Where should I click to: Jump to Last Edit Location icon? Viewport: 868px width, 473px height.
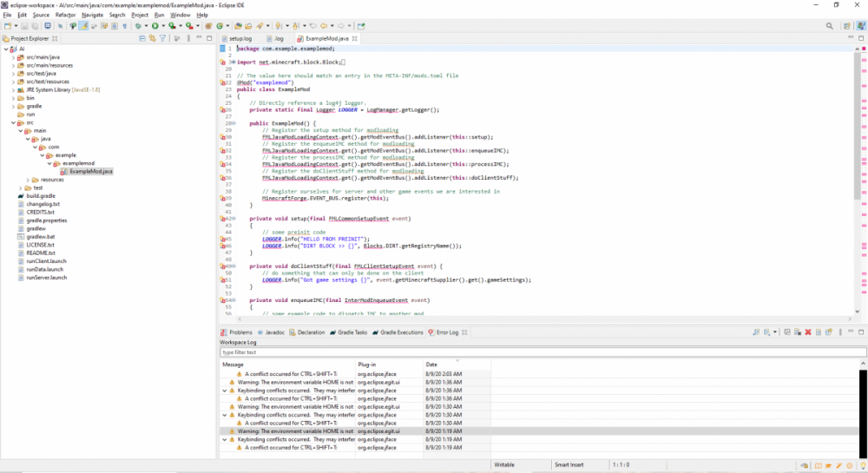(312, 25)
